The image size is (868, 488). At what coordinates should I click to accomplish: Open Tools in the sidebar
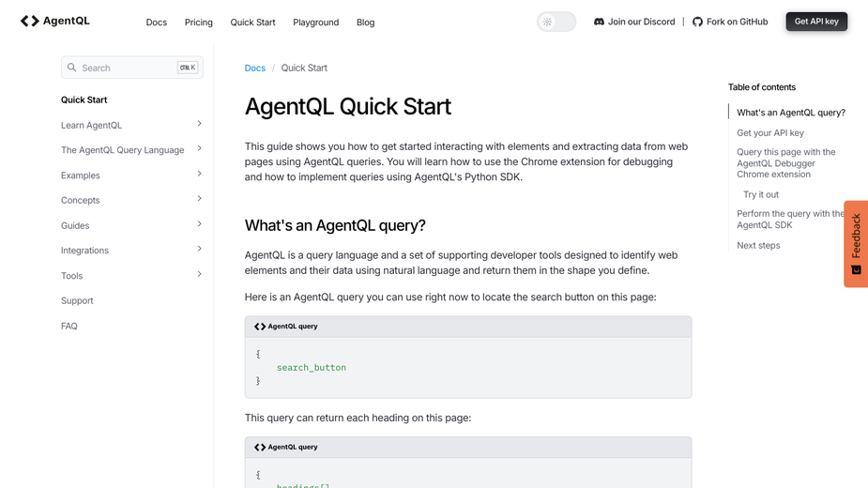tap(71, 275)
